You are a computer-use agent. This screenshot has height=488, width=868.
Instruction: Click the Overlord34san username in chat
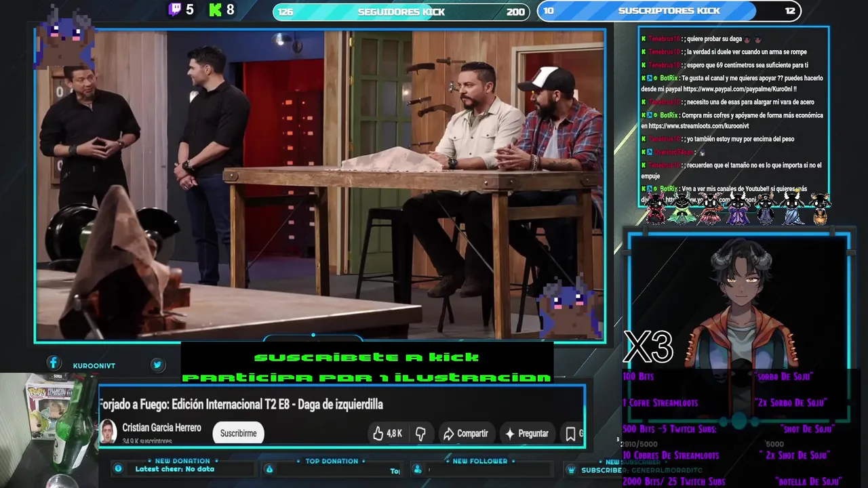673,152
